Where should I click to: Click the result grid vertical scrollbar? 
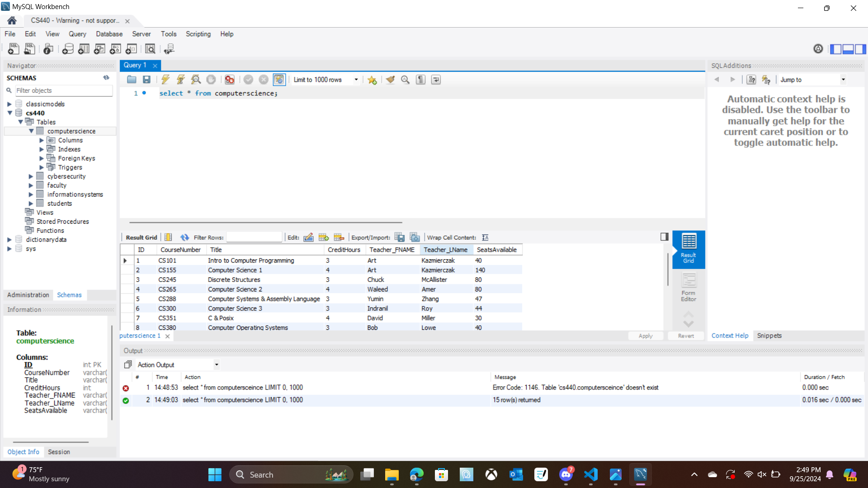[668, 270]
